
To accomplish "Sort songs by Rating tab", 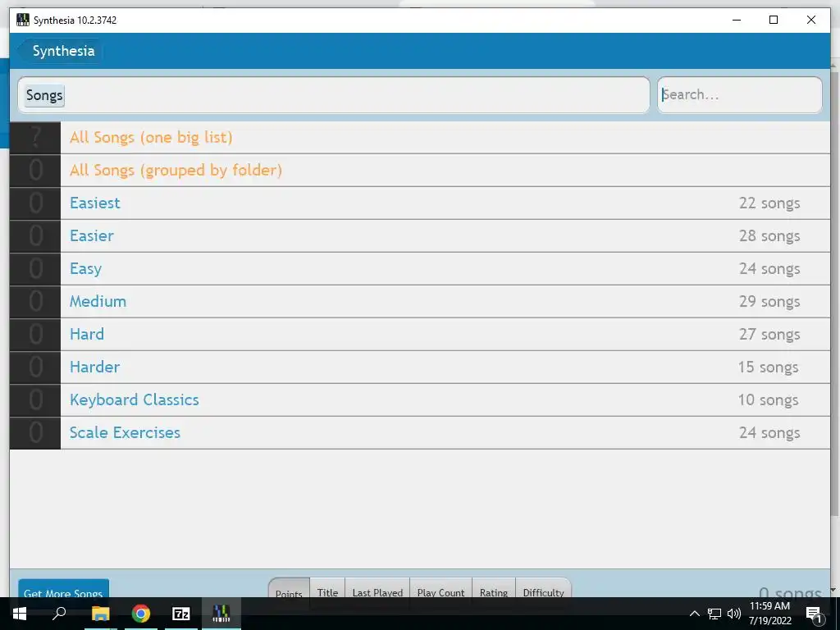I will click(493, 588).
